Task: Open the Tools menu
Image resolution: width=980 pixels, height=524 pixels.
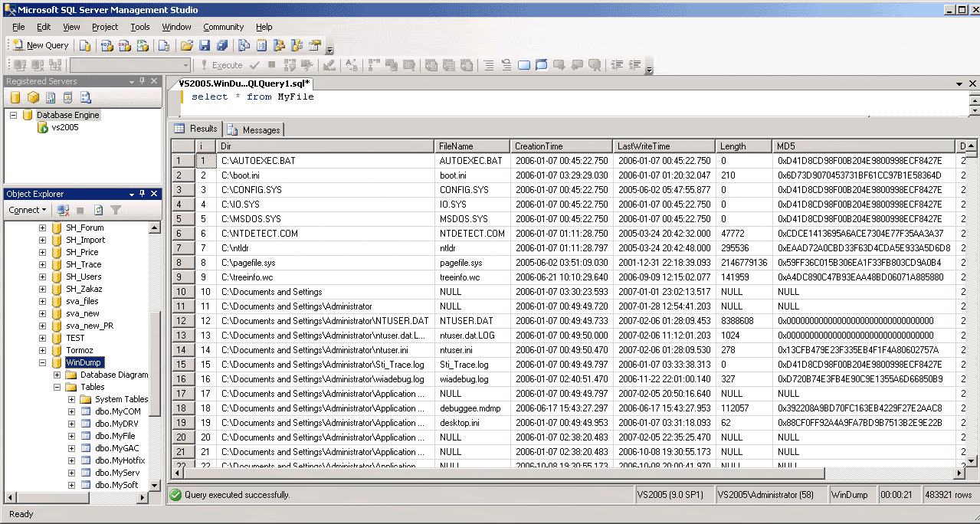Action: 140,27
